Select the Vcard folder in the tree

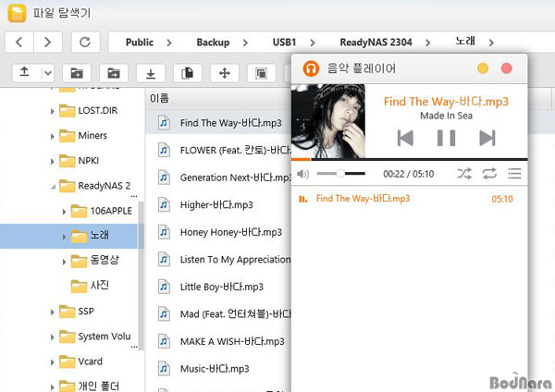(80, 361)
